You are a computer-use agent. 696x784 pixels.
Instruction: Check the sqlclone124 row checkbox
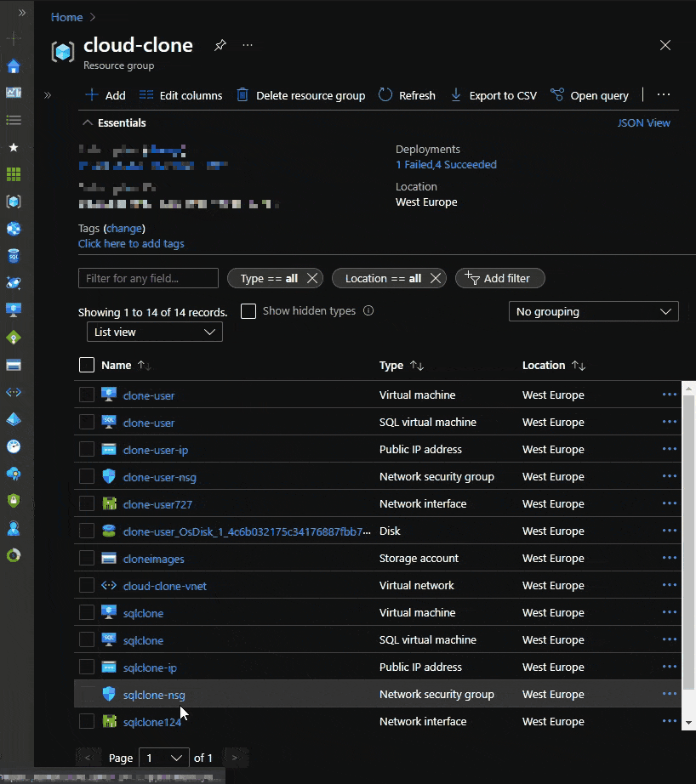click(87, 721)
